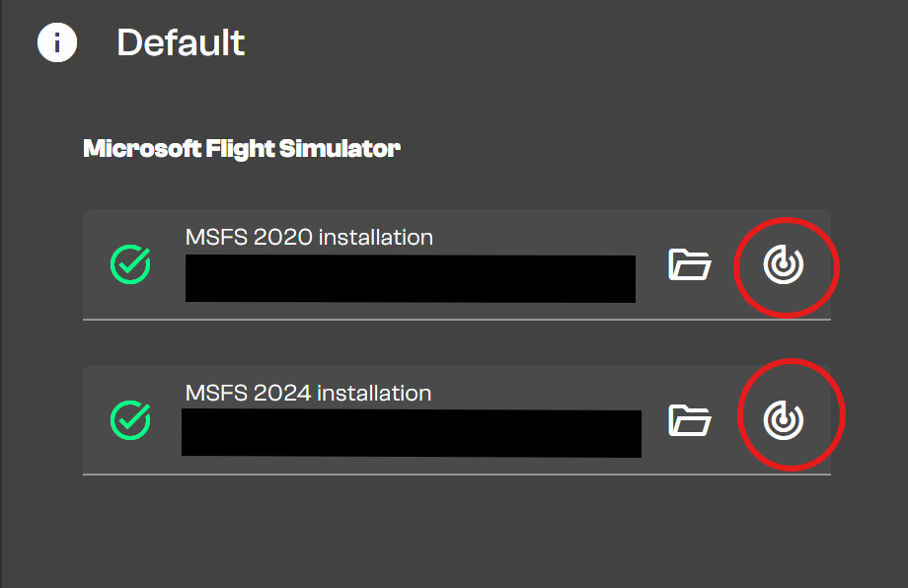Screen dimensions: 908x588
Task: Click the MSFS 2024 green status checkmark
Action: 130,420
